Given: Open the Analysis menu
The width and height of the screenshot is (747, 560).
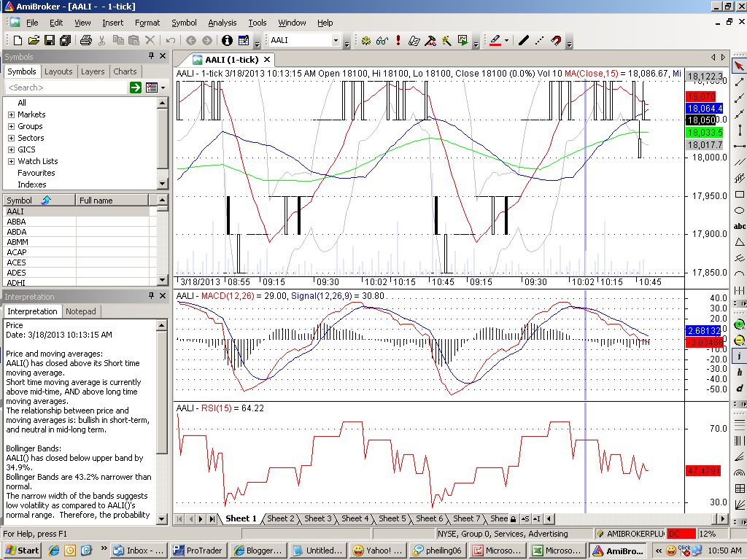Looking at the screenshot, I should 222,23.
